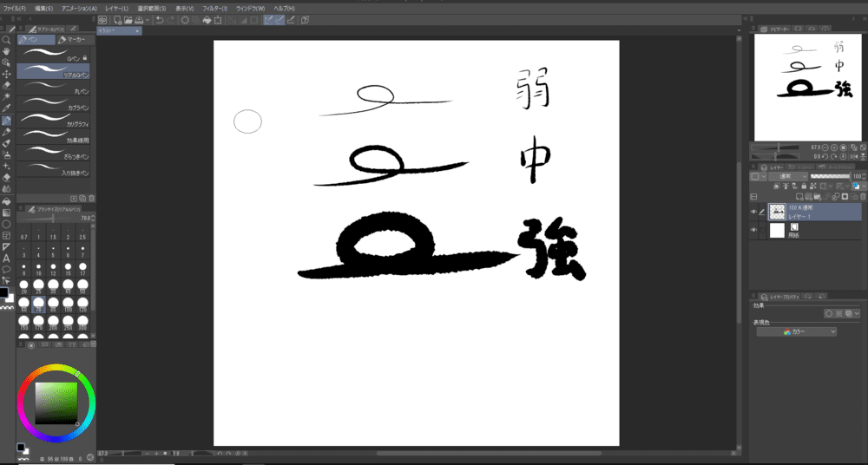Select the Gradient tool
This screenshot has width=868, height=465.
(6, 213)
